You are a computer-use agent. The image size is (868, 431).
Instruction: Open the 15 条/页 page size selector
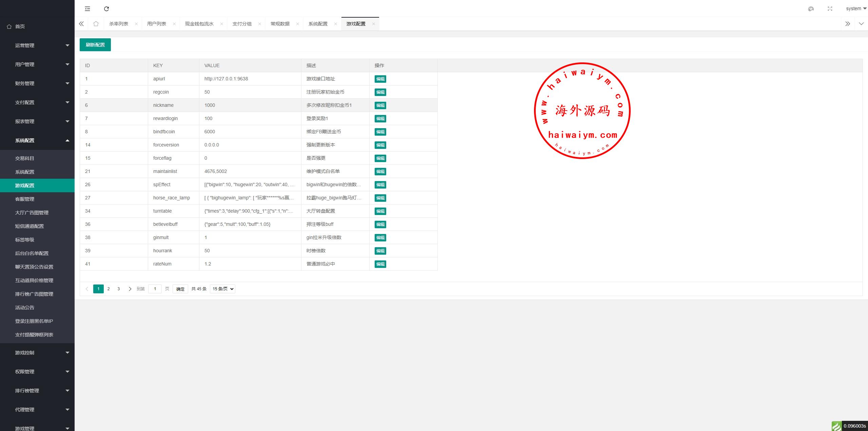pos(222,289)
